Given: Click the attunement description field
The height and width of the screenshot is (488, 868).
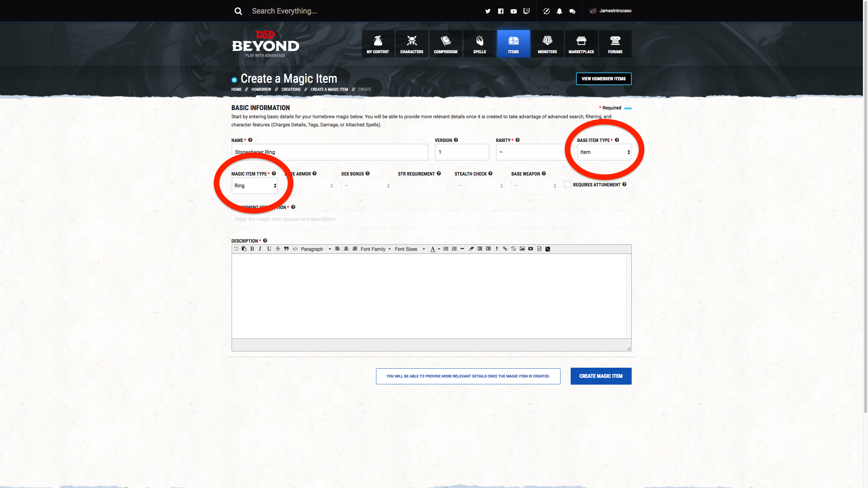Looking at the screenshot, I should (x=431, y=219).
